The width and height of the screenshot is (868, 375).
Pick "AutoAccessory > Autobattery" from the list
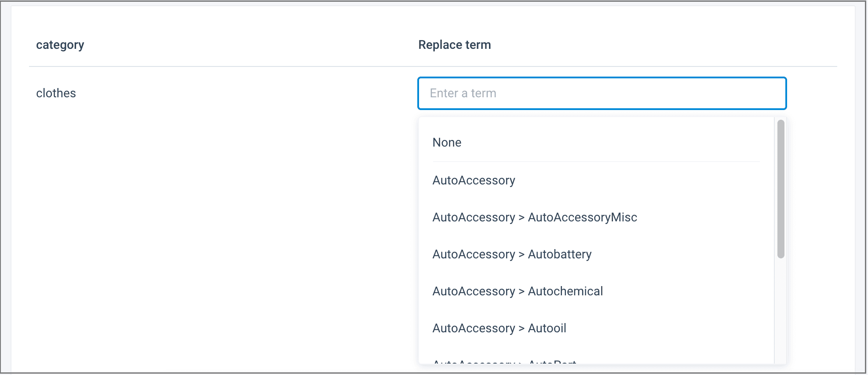(512, 254)
